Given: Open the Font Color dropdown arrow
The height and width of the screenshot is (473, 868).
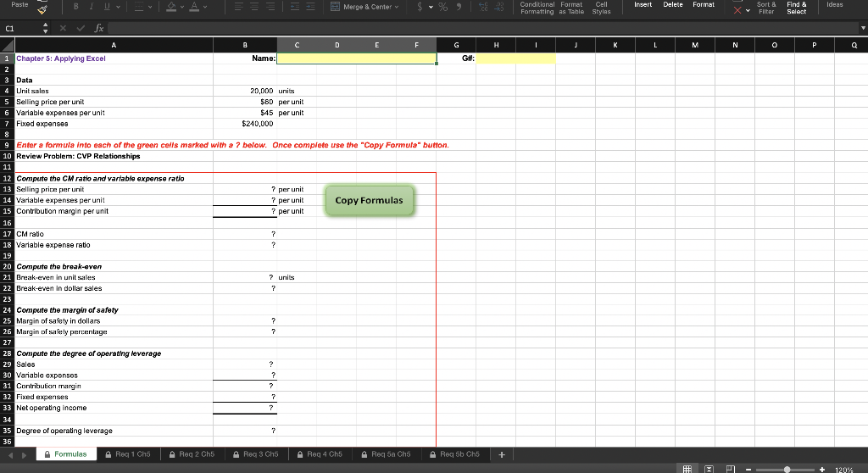Looking at the screenshot, I should click(x=205, y=7).
